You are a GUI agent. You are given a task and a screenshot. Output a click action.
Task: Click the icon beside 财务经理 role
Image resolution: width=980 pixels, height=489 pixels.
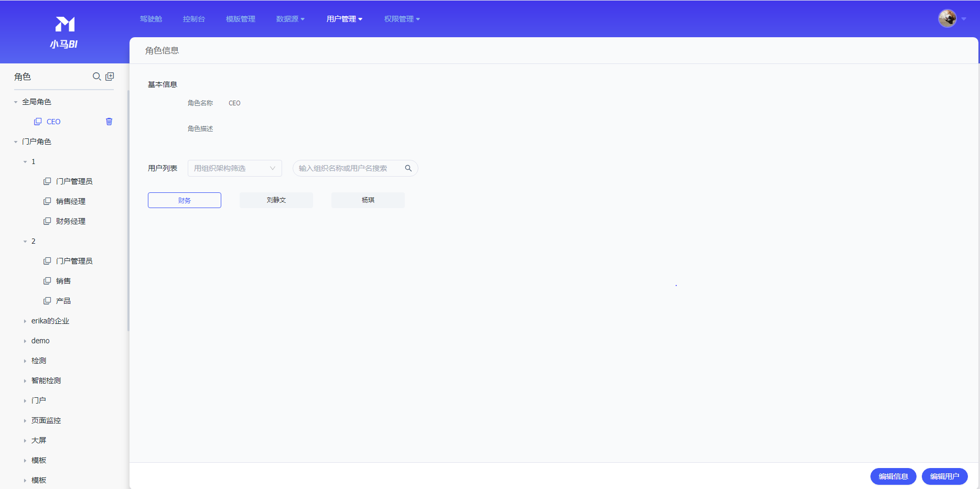click(x=47, y=221)
